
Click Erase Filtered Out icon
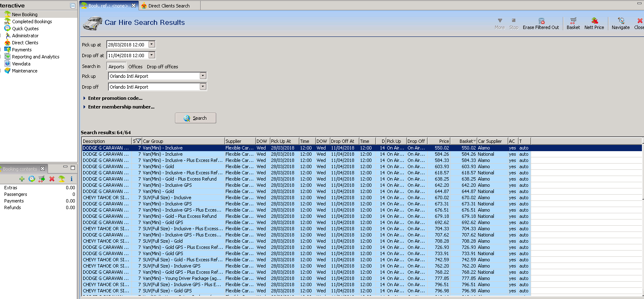pos(541,21)
